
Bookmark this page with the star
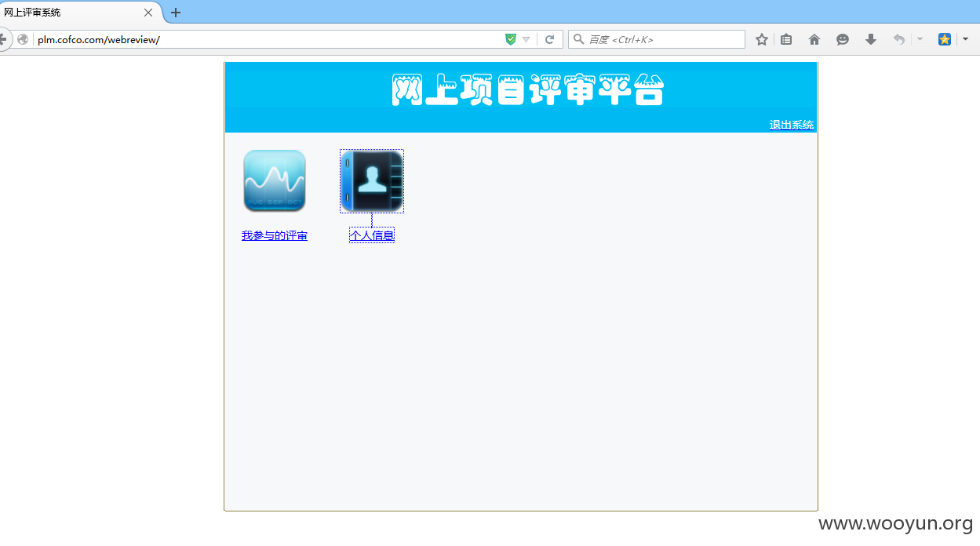pos(762,39)
